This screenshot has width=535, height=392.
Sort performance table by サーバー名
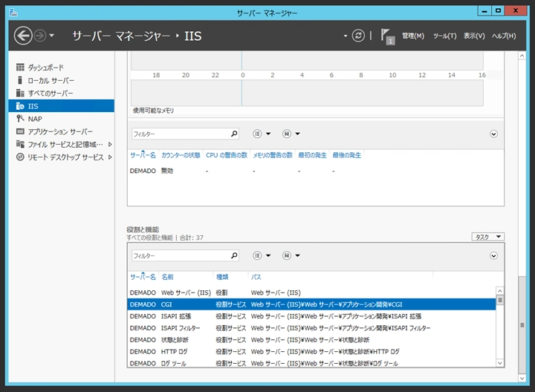pos(143,155)
